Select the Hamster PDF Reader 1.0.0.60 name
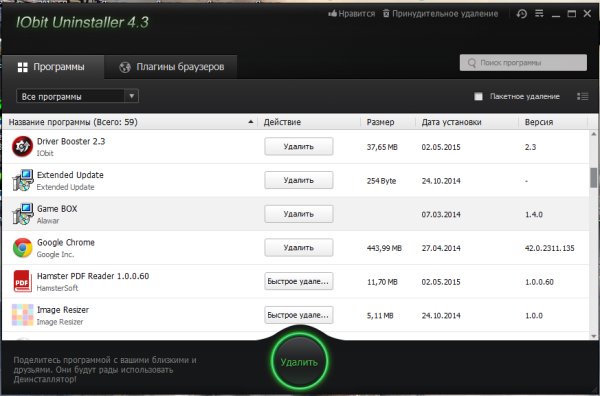The image size is (600, 396). [93, 276]
